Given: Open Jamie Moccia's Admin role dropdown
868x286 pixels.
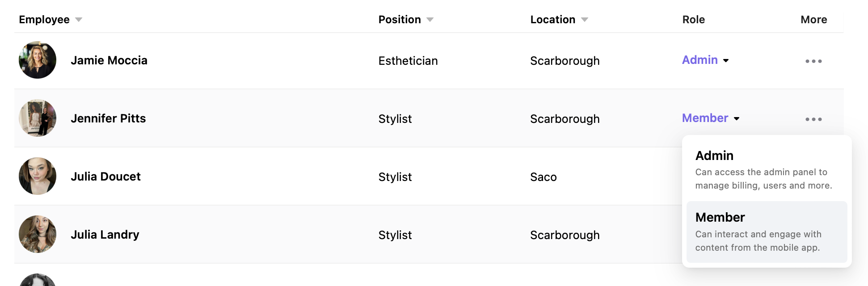Looking at the screenshot, I should (x=705, y=60).
